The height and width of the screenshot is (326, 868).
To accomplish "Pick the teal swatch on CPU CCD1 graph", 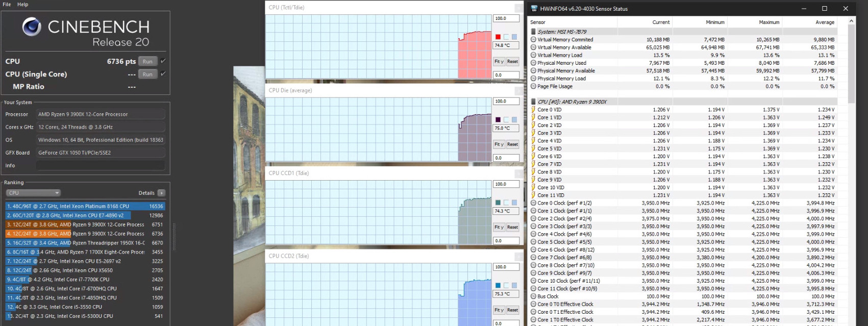I will [x=498, y=203].
